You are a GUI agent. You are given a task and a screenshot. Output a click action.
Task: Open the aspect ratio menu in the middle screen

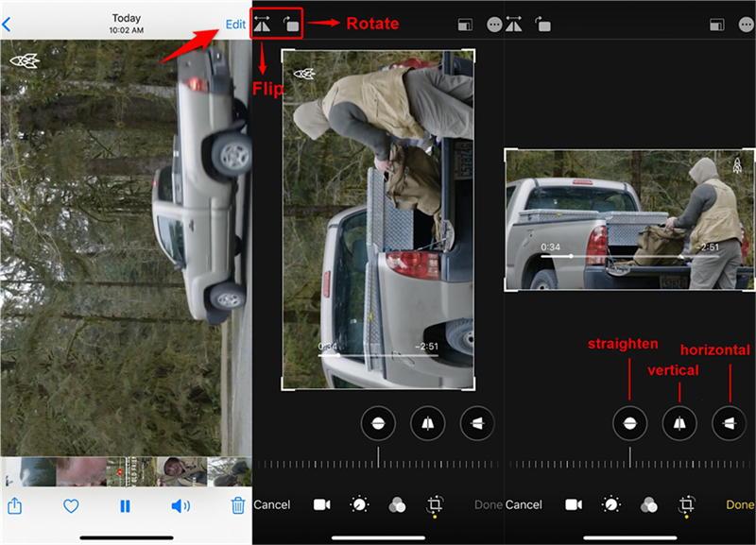(x=464, y=26)
